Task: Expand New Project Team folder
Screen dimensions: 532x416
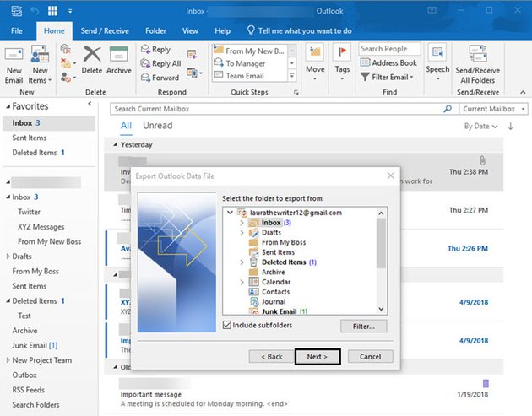Action: coord(8,360)
